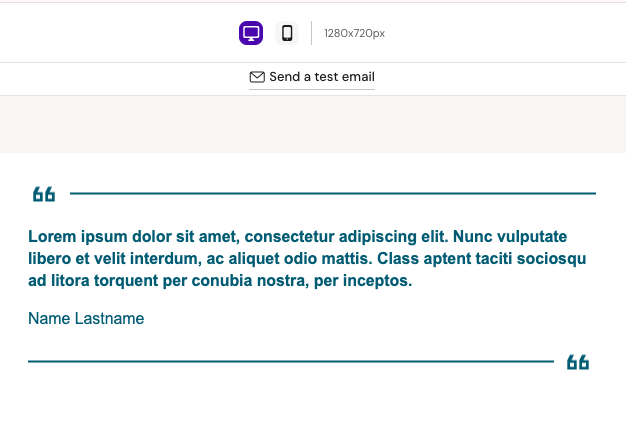Click the words "Nunc vulputate" in the quote

(510, 237)
